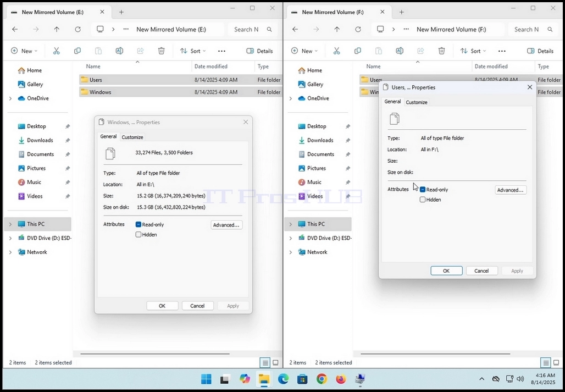Add new tab in E: window
The image size is (565, 392).
[x=121, y=12]
